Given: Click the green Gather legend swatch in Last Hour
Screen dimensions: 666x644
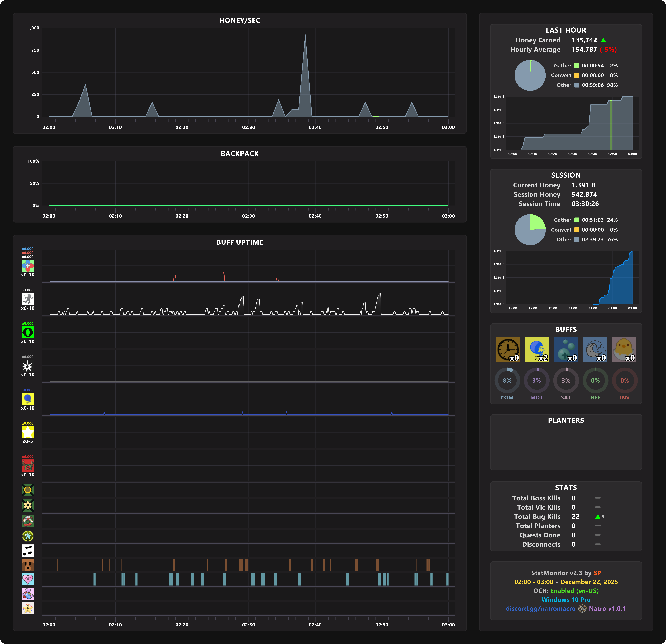Looking at the screenshot, I should [577, 66].
